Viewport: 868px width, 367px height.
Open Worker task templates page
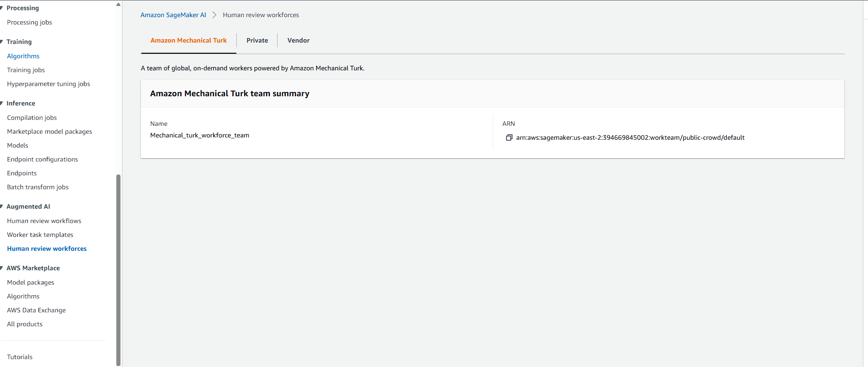click(40, 235)
